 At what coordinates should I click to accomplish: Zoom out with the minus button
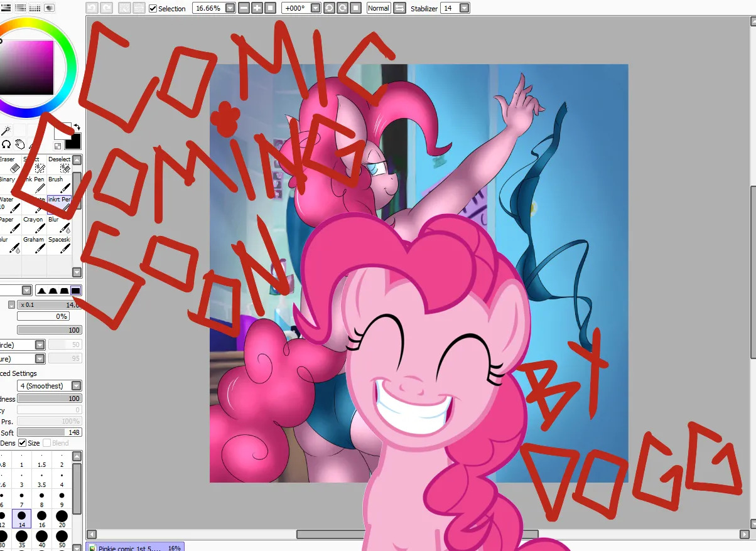(x=244, y=8)
